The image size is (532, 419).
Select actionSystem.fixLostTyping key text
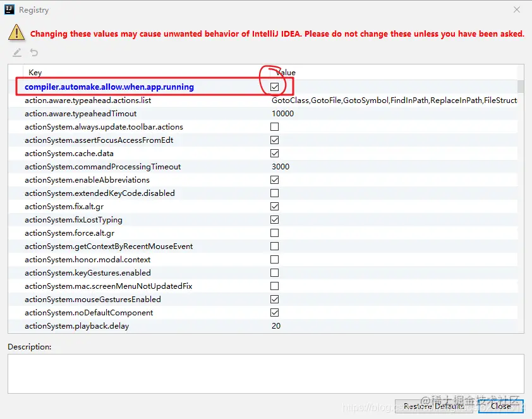tap(73, 219)
